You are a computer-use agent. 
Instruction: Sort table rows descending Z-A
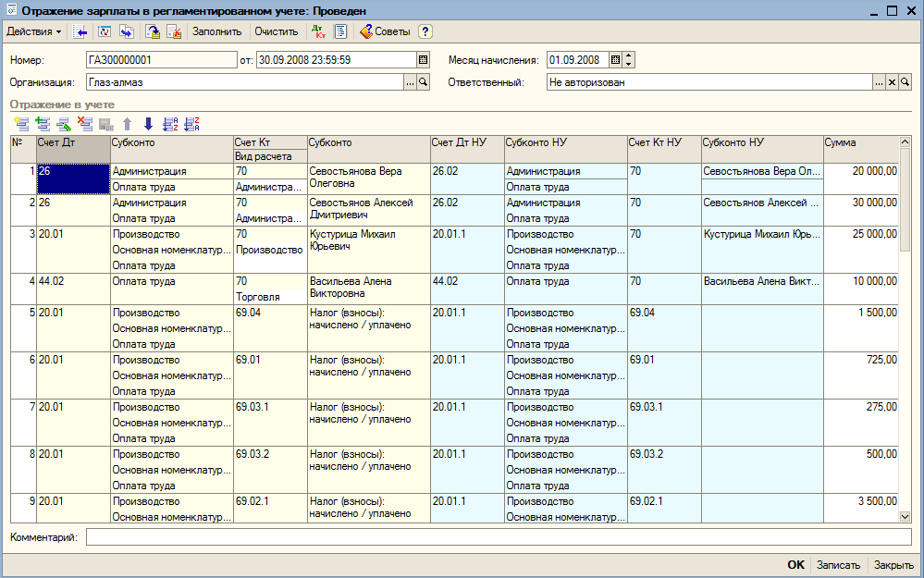(x=191, y=124)
